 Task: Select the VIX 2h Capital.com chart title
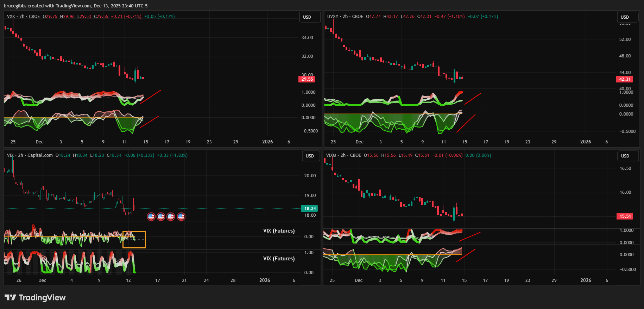(x=30, y=155)
